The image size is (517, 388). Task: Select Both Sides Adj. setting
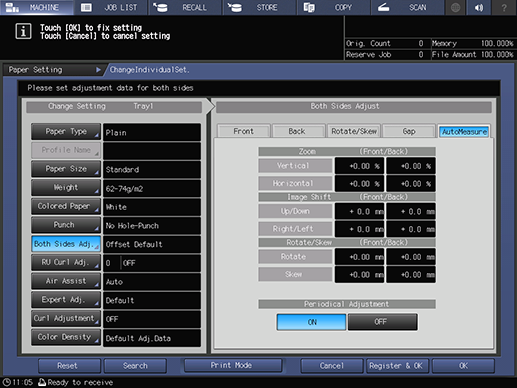point(66,244)
